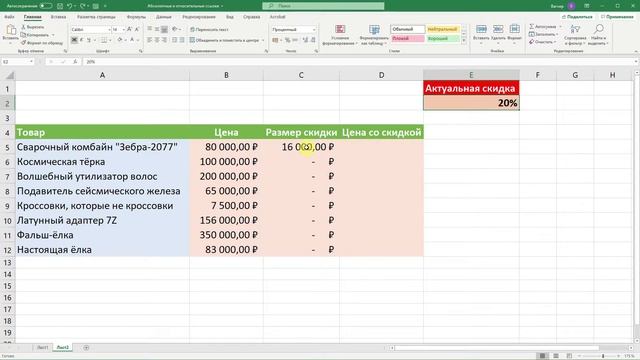The height and width of the screenshot is (360, 640).
Task: Open the number format dropdown
Action: tap(314, 29)
